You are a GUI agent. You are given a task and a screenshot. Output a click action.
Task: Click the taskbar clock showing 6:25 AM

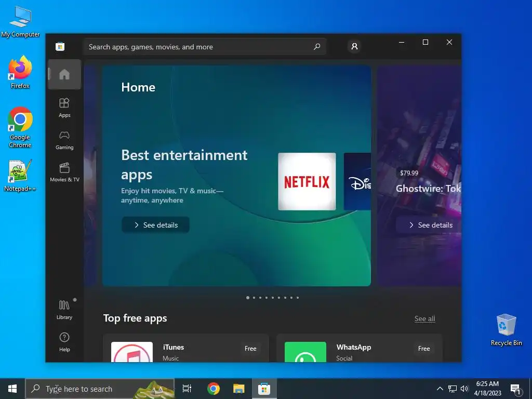pyautogui.click(x=487, y=389)
